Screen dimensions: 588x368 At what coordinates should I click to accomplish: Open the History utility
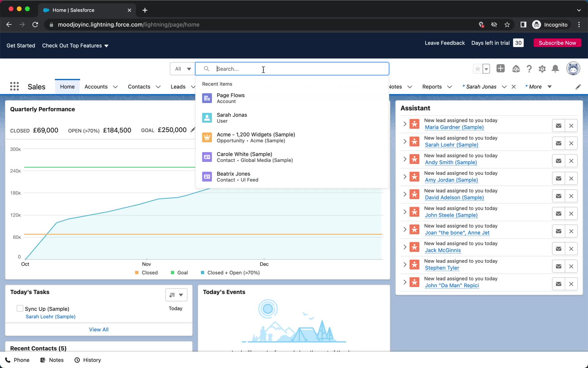(88, 360)
